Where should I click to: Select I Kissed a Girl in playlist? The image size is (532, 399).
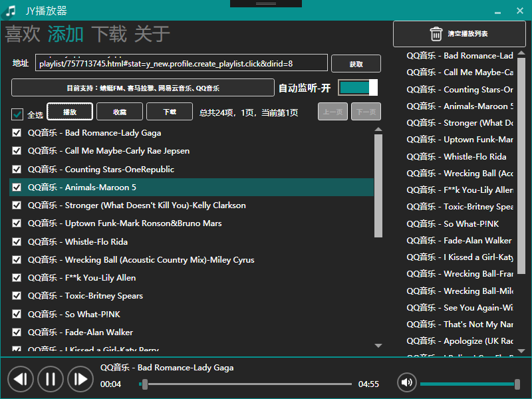click(x=460, y=257)
